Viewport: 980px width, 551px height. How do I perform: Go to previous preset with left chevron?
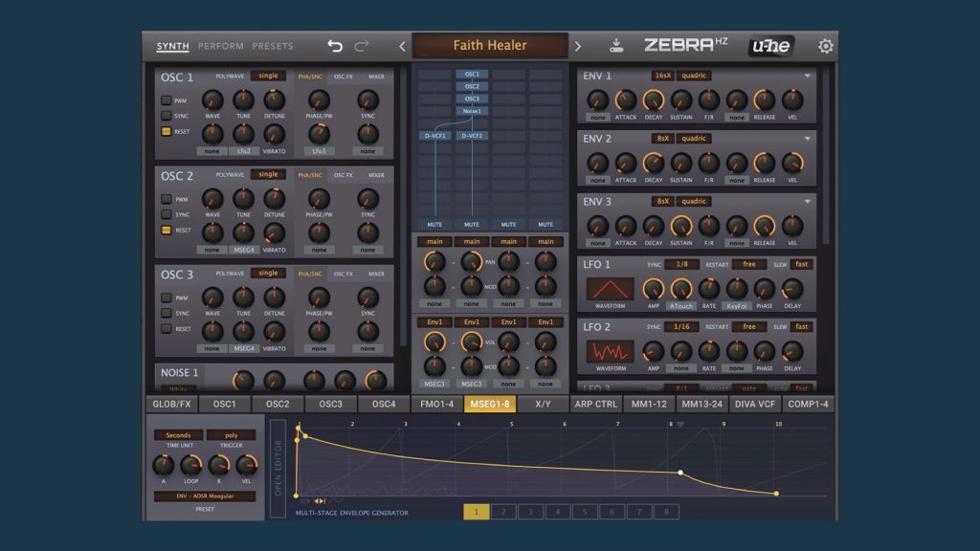click(402, 46)
